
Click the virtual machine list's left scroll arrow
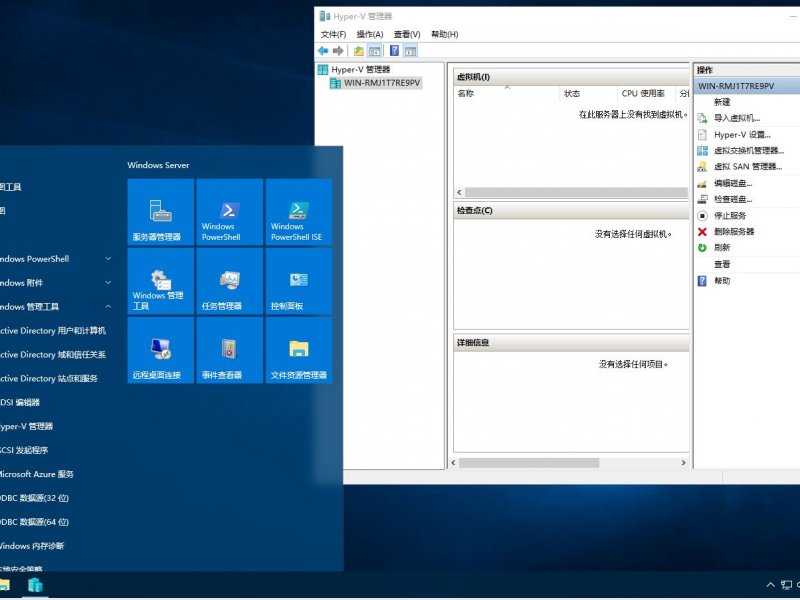click(x=459, y=192)
